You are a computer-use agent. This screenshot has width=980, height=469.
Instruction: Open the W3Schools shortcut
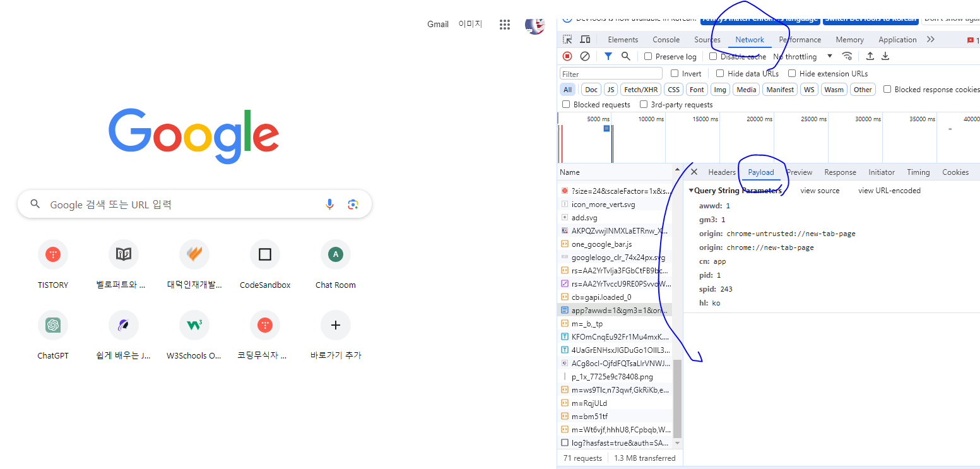point(194,336)
